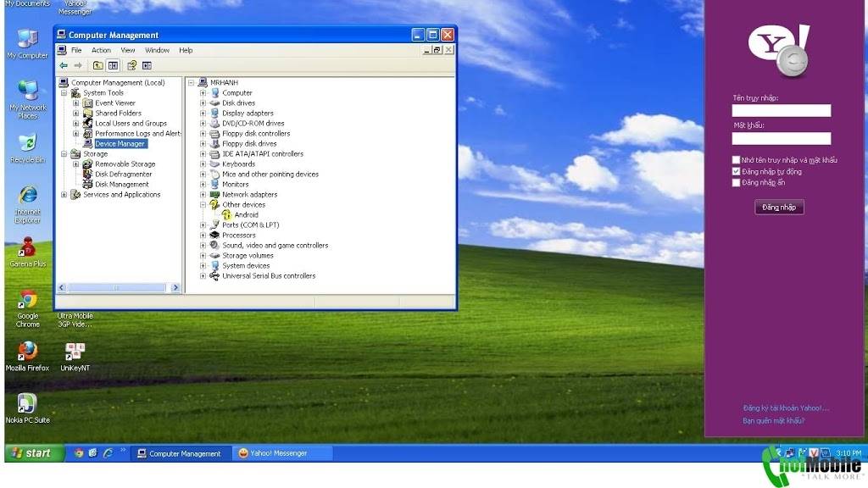Click the Yahoo Messenger logo

click(x=780, y=51)
